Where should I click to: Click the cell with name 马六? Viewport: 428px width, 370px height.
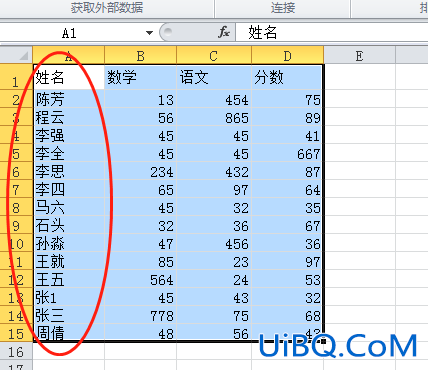tap(69, 207)
